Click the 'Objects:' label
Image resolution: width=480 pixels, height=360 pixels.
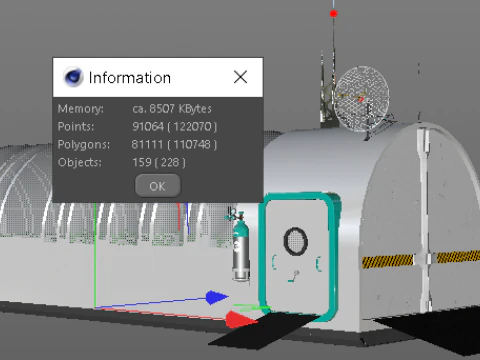(80, 162)
